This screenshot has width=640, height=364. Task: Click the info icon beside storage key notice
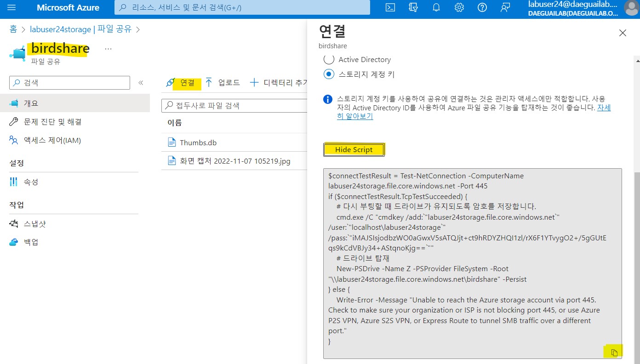pyautogui.click(x=328, y=99)
